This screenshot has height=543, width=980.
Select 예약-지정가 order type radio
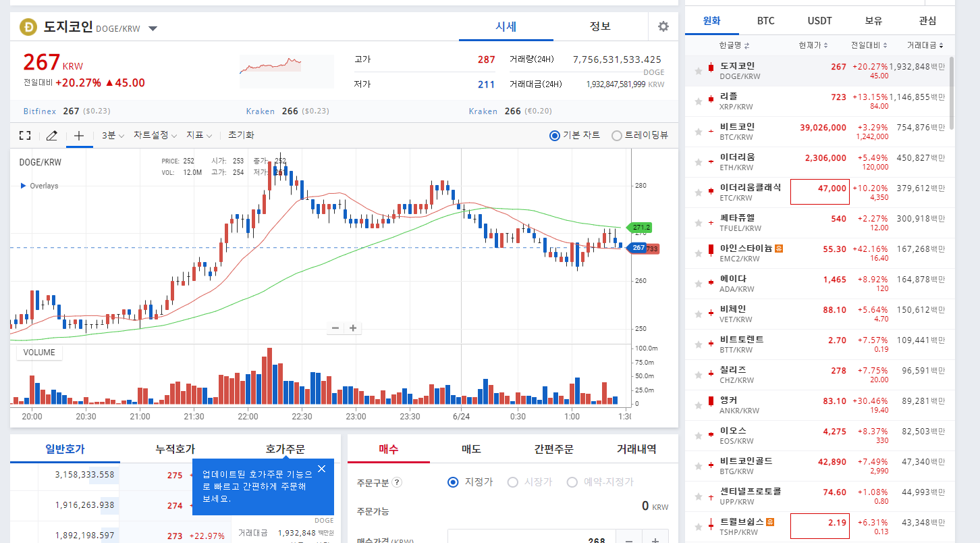[572, 482]
